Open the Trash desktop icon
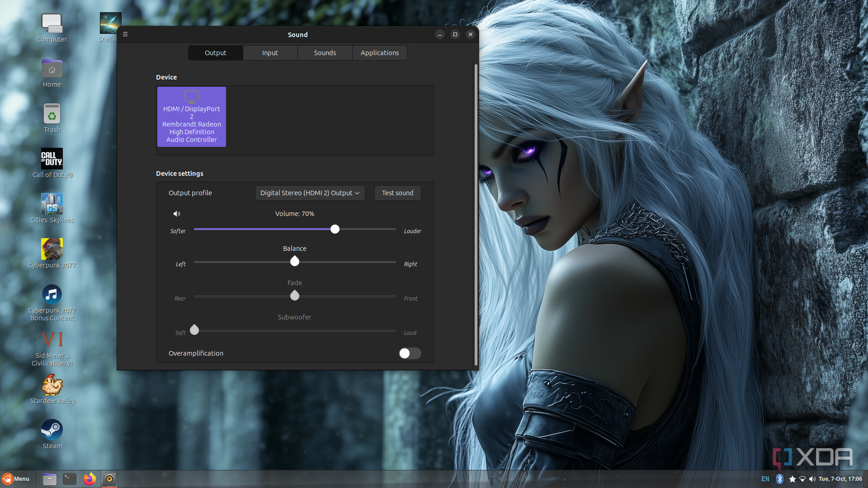This screenshot has width=868, height=488. (52, 118)
